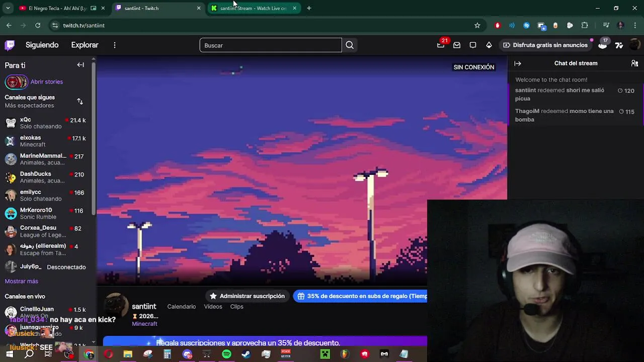Click Administrar suscripción button
This screenshot has width=644, height=362.
[x=247, y=296]
